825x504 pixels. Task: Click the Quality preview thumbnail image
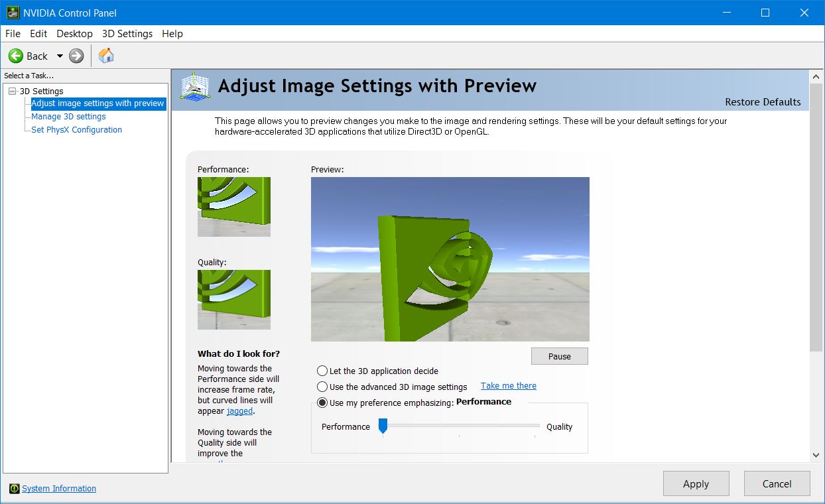[233, 299]
